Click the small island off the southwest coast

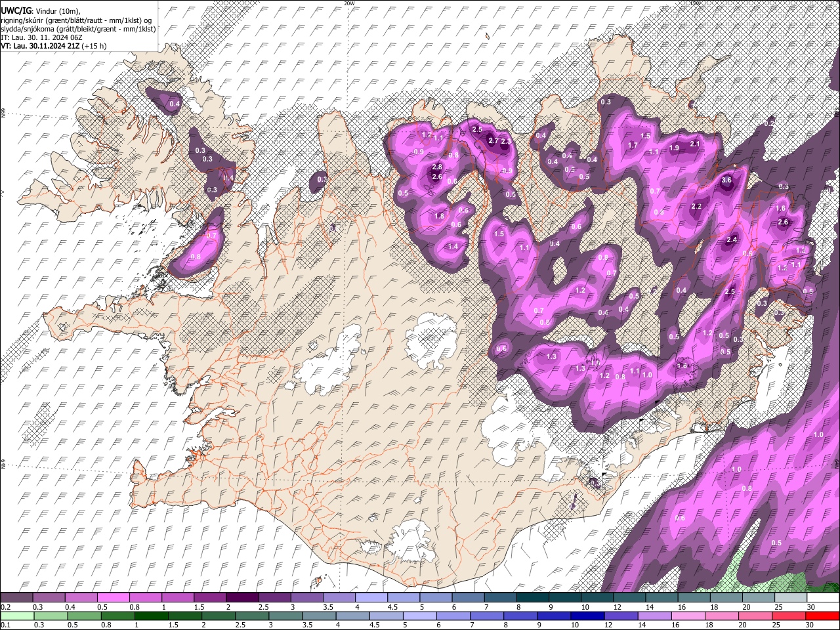[318, 583]
